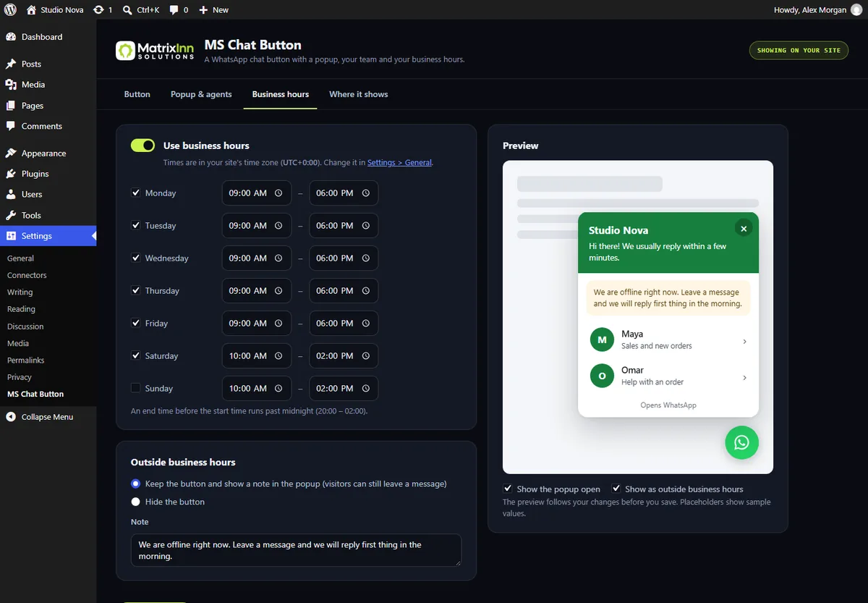Uncheck the Monday checkbox

click(x=135, y=193)
